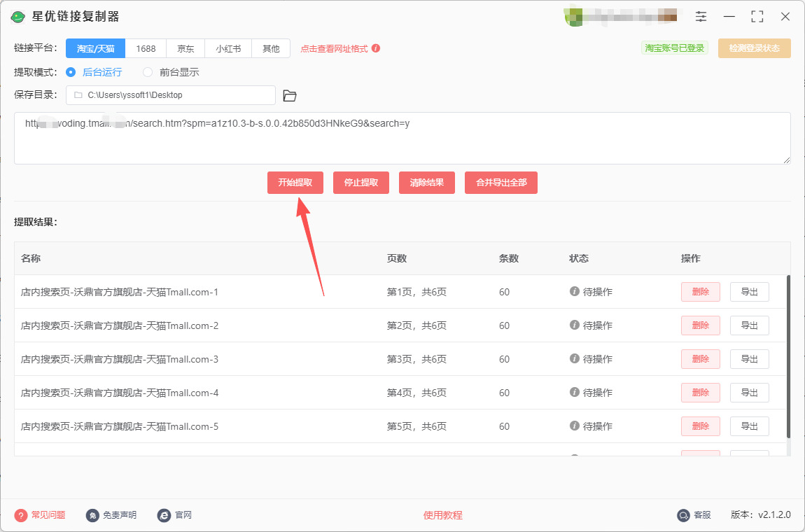
Task: Switch to 京东 platform tab
Action: pyautogui.click(x=185, y=49)
